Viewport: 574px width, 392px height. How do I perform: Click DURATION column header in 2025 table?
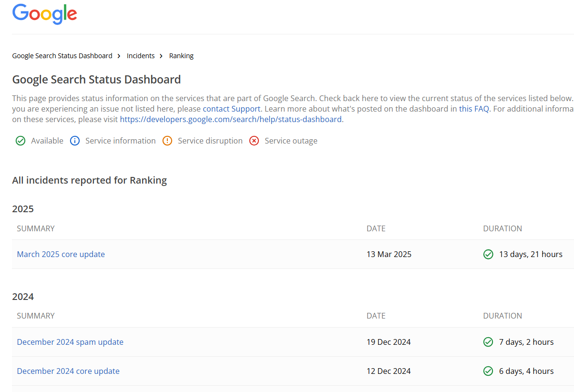pos(502,228)
